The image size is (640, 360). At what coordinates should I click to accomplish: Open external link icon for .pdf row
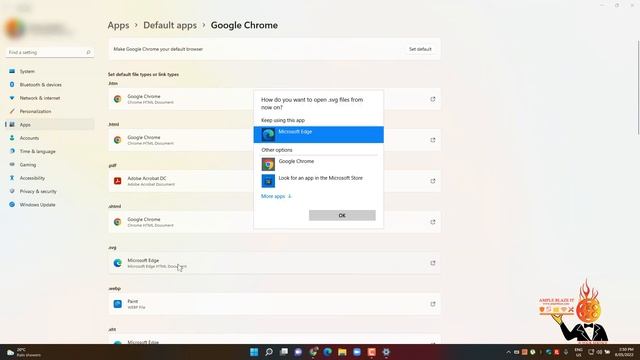coord(433,181)
